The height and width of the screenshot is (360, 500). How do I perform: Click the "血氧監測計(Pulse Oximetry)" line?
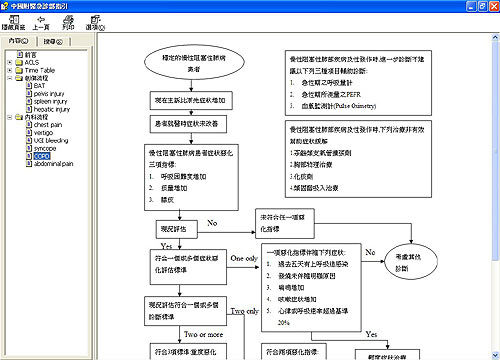(x=339, y=106)
